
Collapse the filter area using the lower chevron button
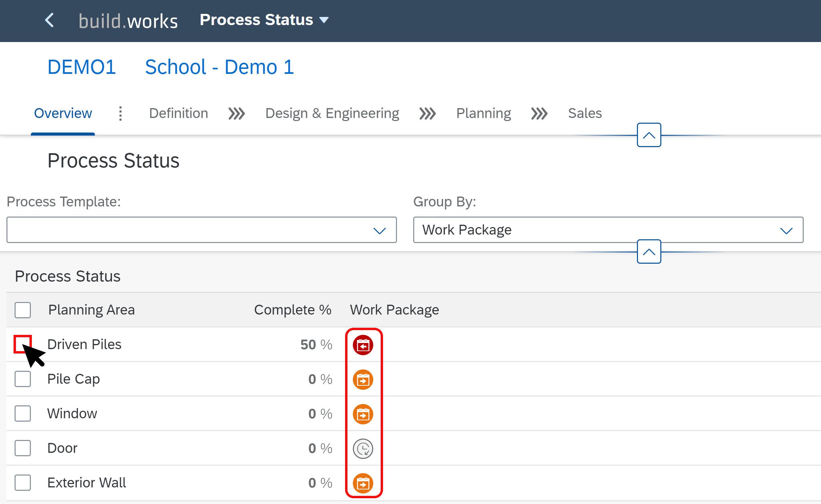click(x=649, y=252)
